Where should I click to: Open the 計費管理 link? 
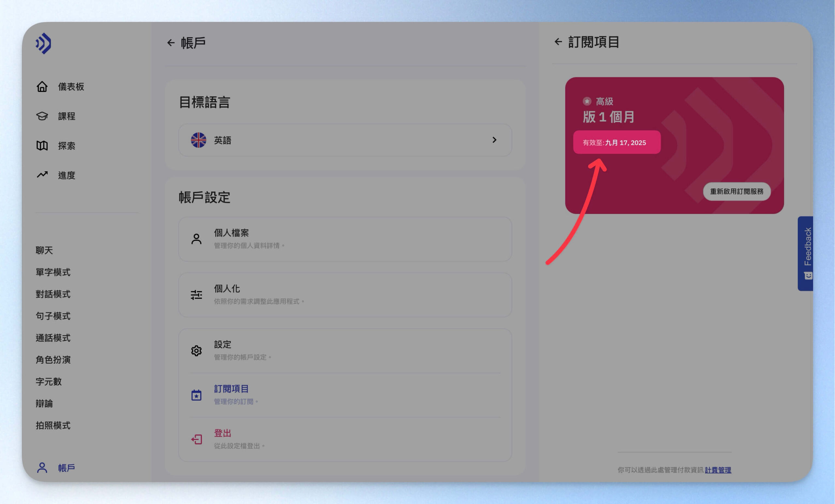click(718, 470)
